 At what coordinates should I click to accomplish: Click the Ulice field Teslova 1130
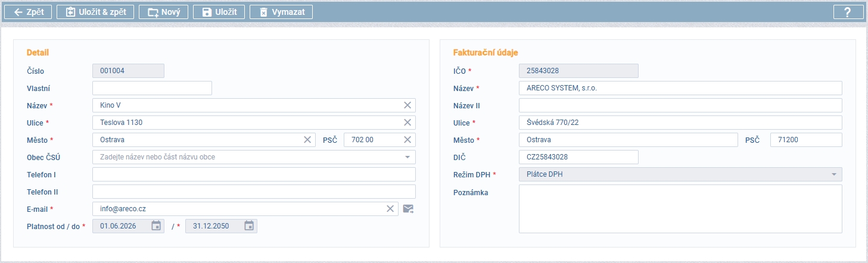tap(254, 123)
